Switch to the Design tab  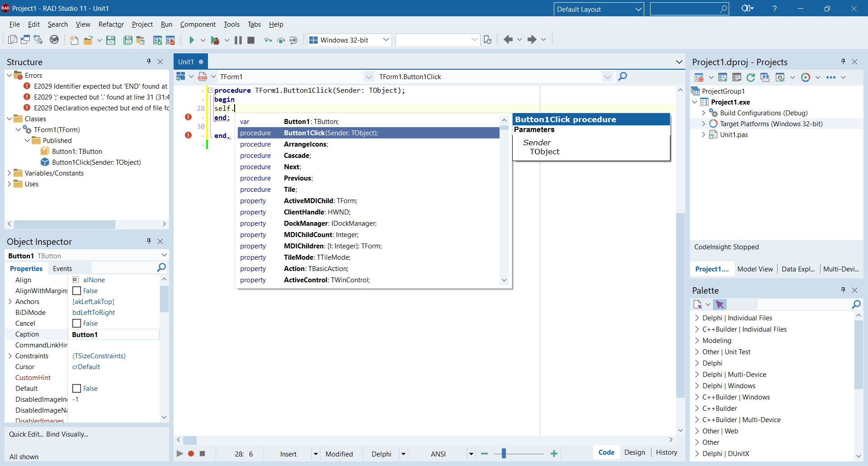point(635,452)
